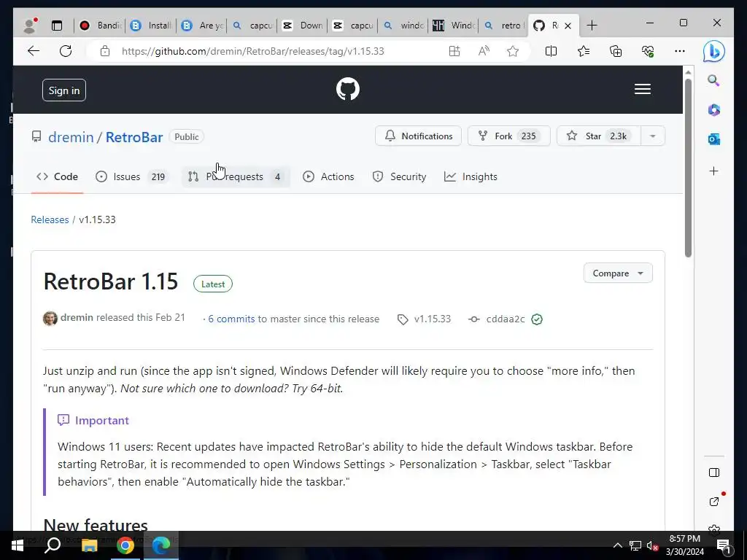747x560 pixels.
Task: Click the Notifications button
Action: click(x=418, y=136)
